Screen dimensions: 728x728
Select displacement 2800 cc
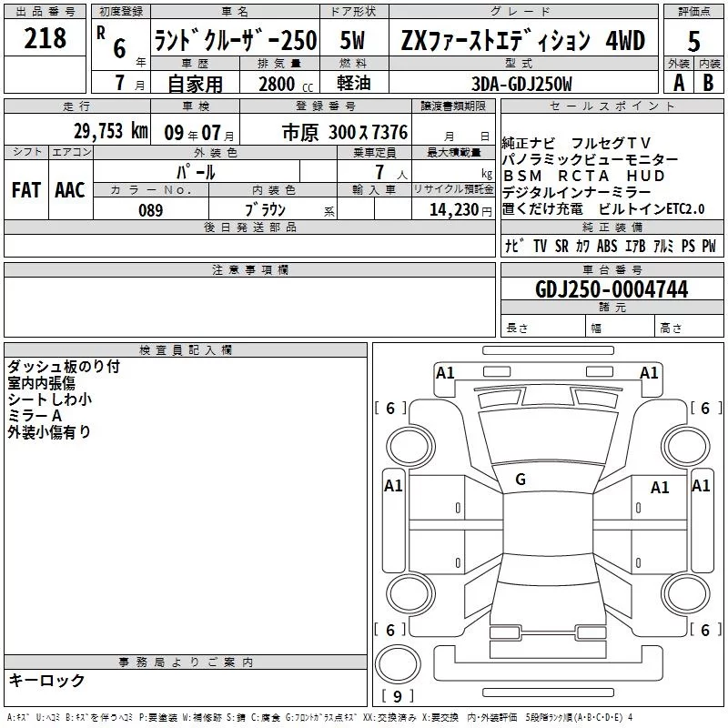(286, 84)
